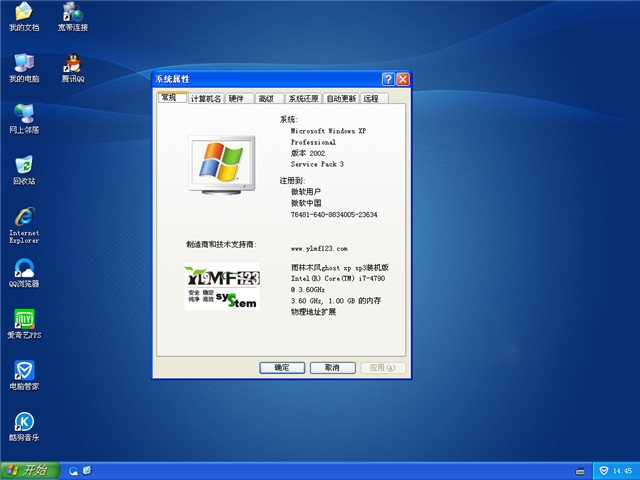Viewport: 640px width, 480px height.
Task: Click the 系统属性 title bar
Action: tap(267, 79)
